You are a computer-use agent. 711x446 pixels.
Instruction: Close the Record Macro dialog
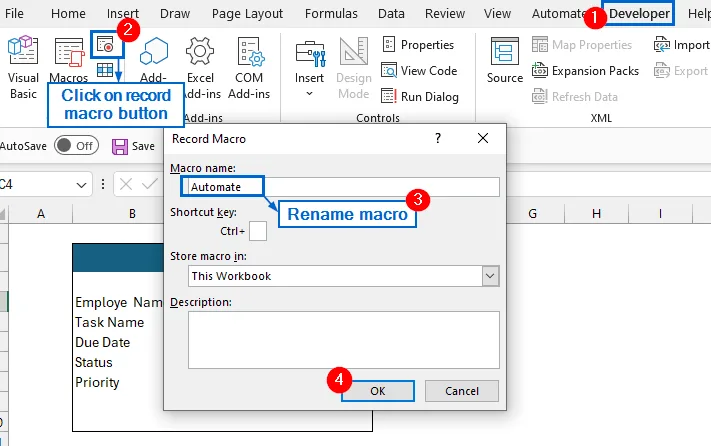(483, 138)
